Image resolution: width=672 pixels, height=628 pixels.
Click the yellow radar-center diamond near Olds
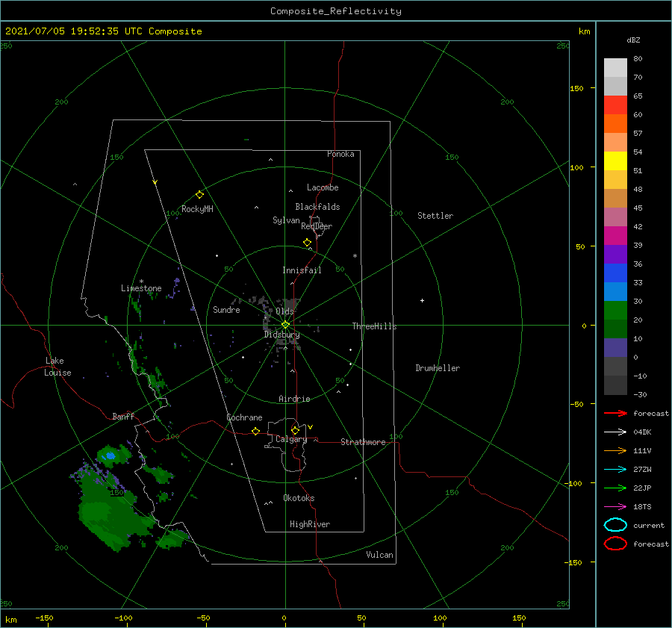pos(285,325)
